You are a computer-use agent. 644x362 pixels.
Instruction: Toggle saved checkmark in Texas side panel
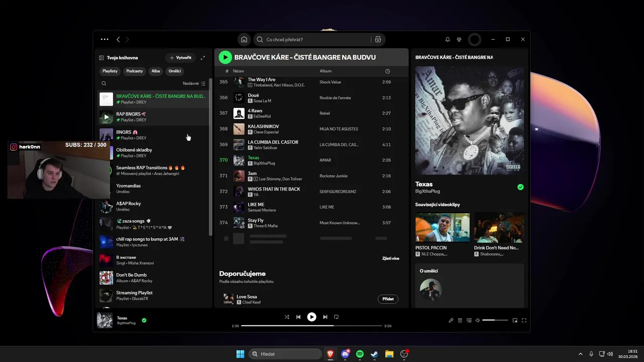pyautogui.click(x=520, y=187)
